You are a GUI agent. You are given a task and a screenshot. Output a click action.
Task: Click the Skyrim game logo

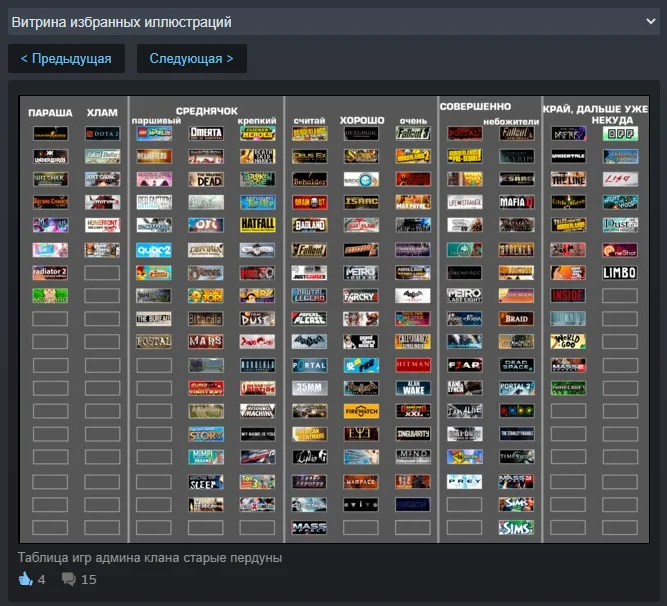tap(516, 156)
